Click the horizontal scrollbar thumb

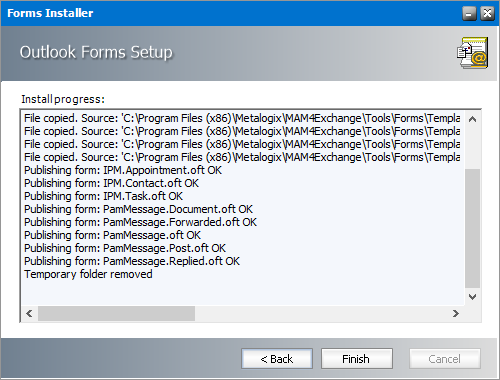(x=116, y=313)
